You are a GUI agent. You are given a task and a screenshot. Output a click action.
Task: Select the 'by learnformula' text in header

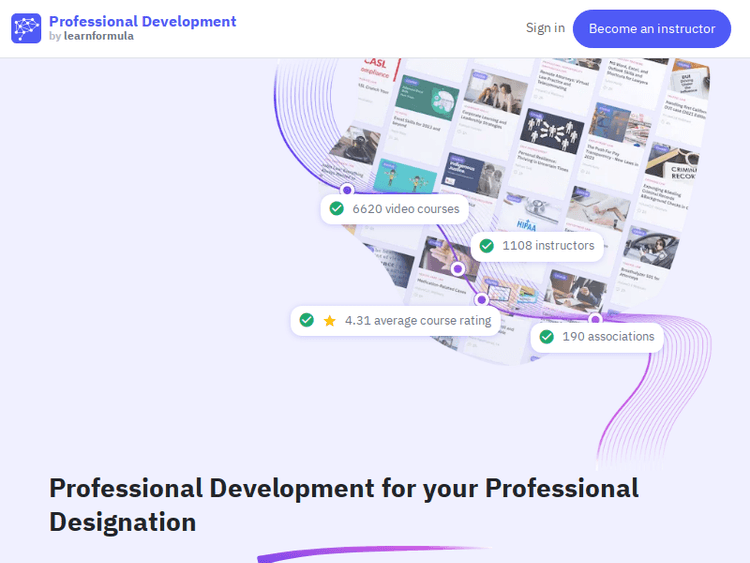coord(91,37)
